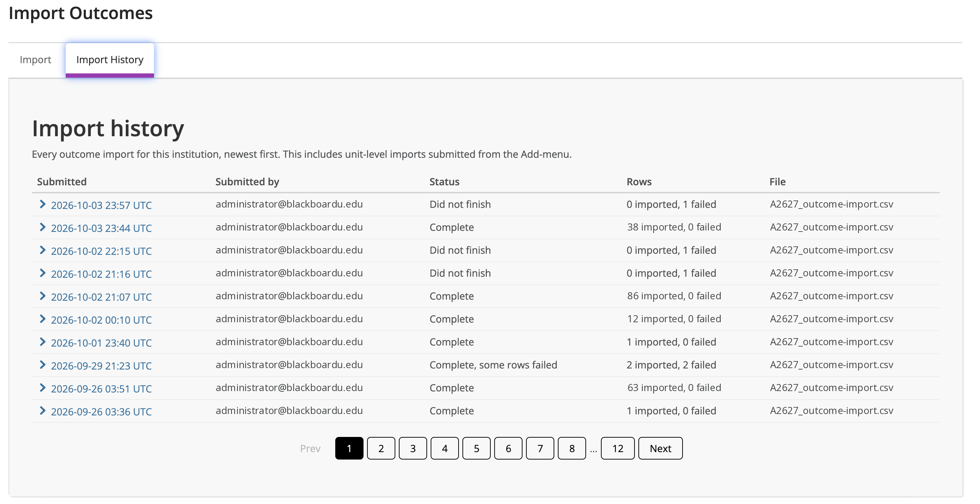
Task: Open the 2026-09-26 03:36 UTC import link
Action: point(101,412)
